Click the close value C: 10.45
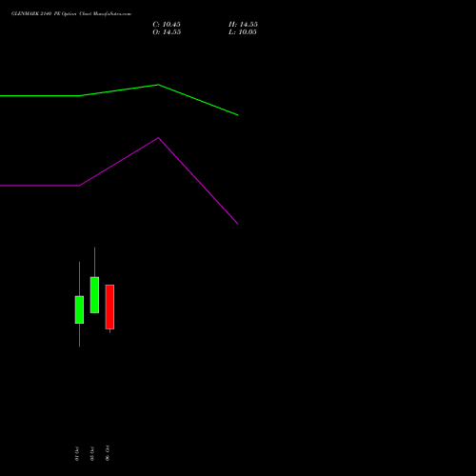 click(x=167, y=25)
